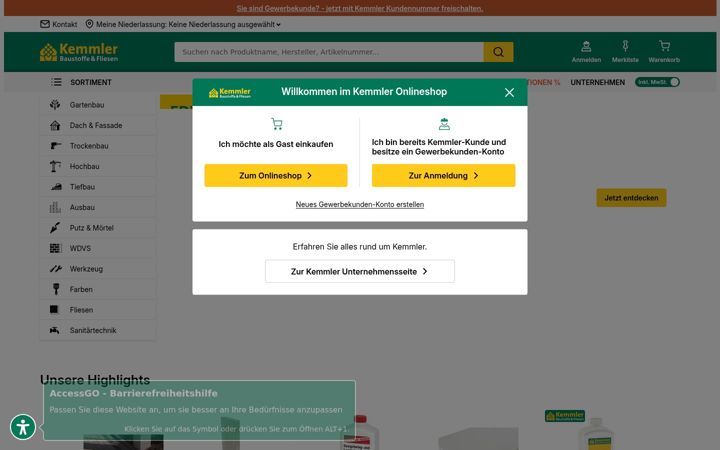Close the Willkommen dialog with X
Screen dimensions: 720x450
pos(509,92)
